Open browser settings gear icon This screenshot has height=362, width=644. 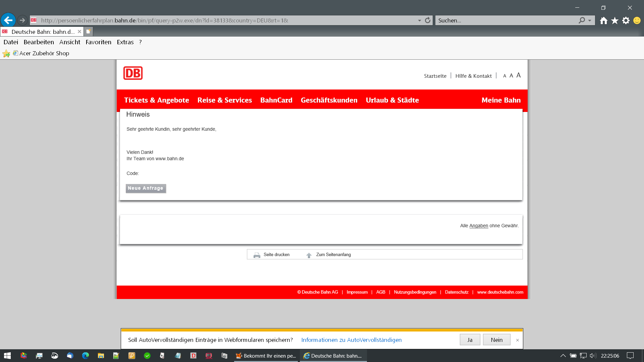click(626, 21)
